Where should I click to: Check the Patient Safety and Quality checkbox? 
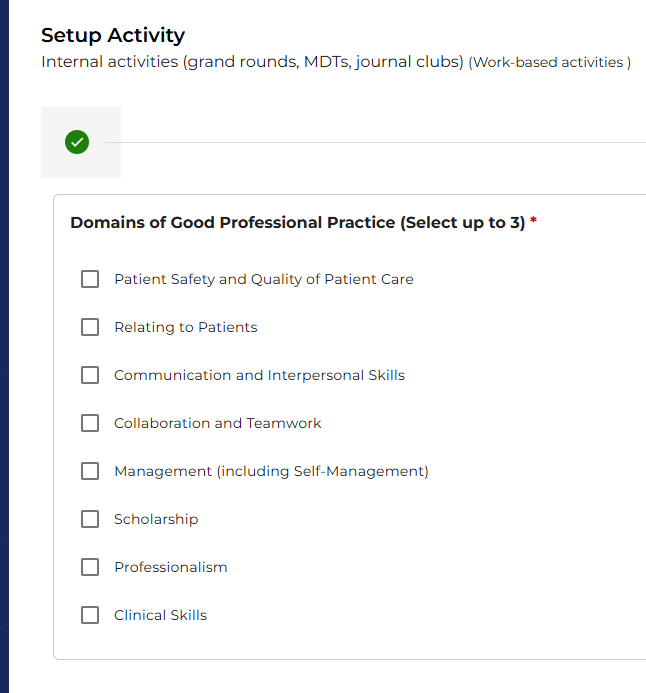click(90, 279)
